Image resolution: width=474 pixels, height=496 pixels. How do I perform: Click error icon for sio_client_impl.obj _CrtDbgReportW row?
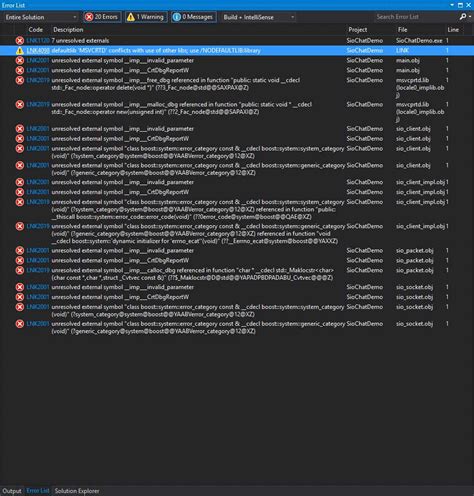click(20, 192)
